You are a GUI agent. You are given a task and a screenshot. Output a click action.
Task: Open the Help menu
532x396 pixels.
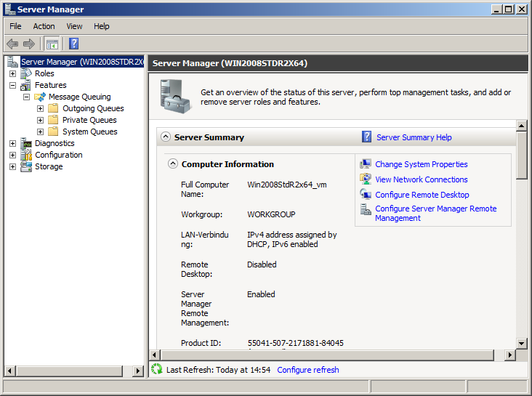coord(102,26)
